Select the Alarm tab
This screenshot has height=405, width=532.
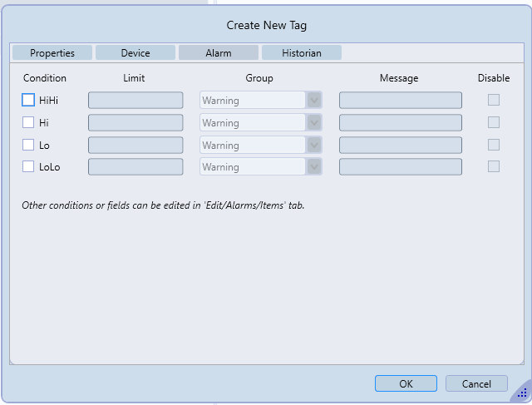(218, 53)
